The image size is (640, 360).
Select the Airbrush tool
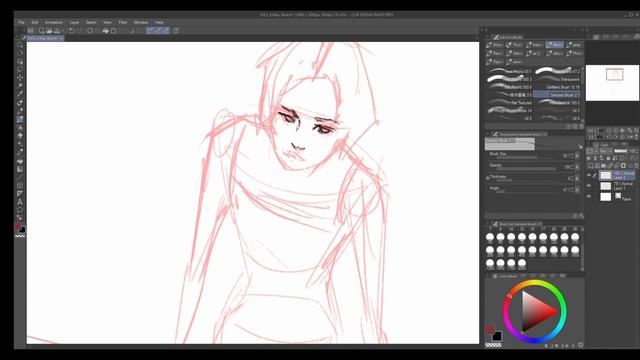[20, 128]
